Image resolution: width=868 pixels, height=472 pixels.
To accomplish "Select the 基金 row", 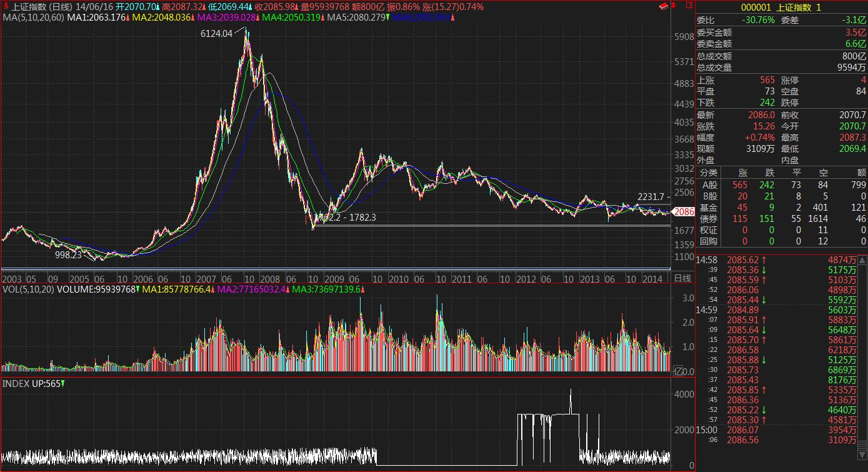I will pyautogui.click(x=782, y=208).
